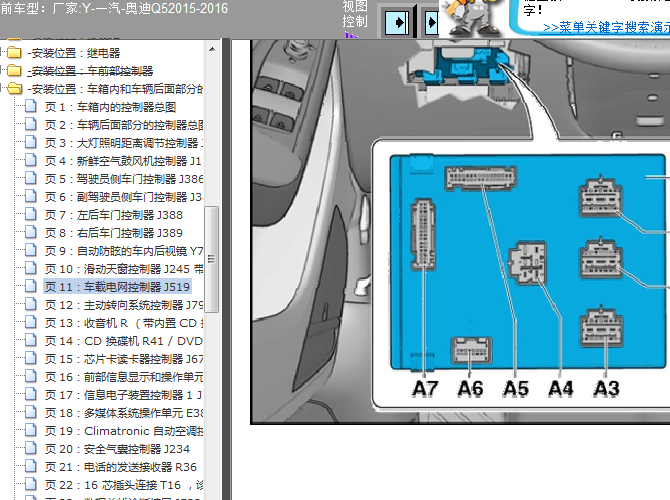
Task: Click first view-control arrow button
Action: [397, 22]
